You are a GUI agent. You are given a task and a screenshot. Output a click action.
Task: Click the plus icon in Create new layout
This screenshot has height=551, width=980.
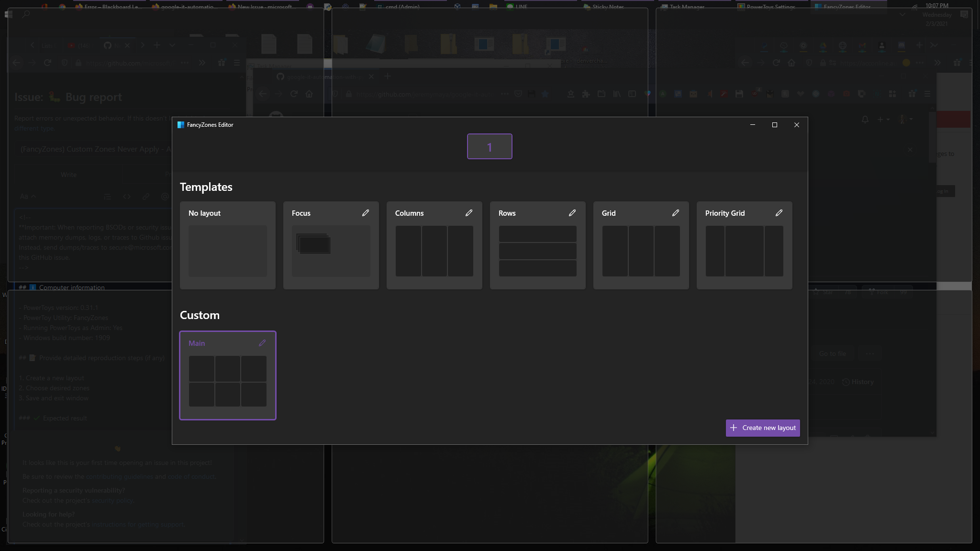[x=734, y=428]
